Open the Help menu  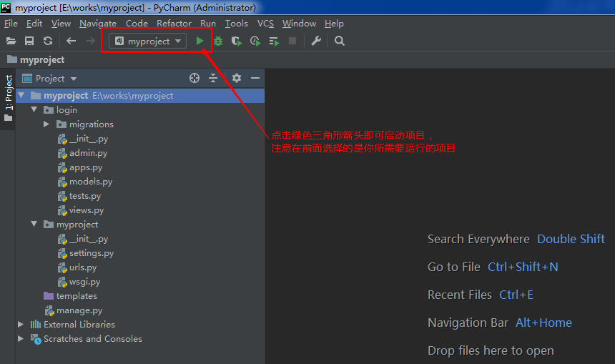(x=334, y=24)
